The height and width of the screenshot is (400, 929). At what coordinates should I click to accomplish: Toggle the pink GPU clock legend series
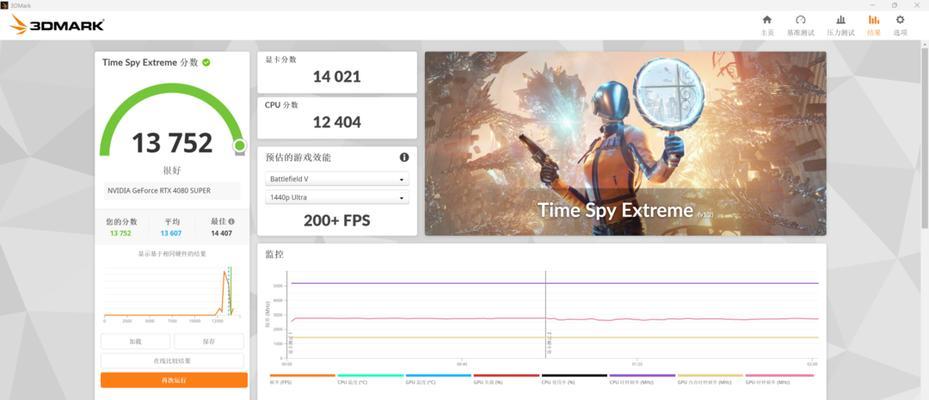click(779, 379)
